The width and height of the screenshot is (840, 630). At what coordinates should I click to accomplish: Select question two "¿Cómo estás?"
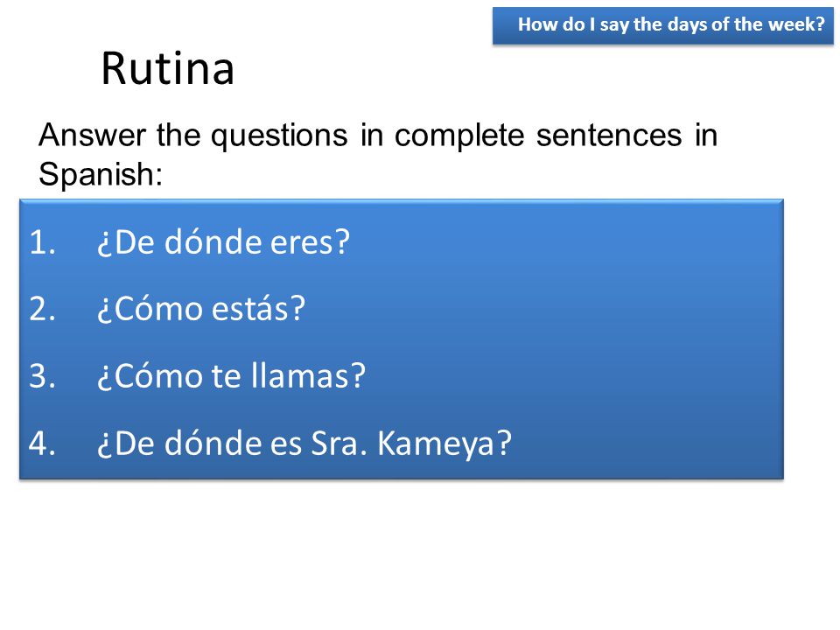pyautogui.click(x=201, y=310)
